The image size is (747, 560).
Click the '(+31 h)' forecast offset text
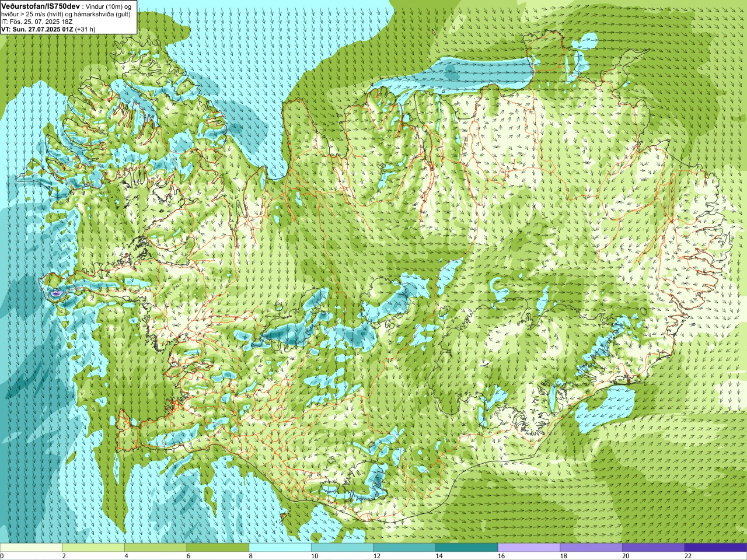[85, 29]
